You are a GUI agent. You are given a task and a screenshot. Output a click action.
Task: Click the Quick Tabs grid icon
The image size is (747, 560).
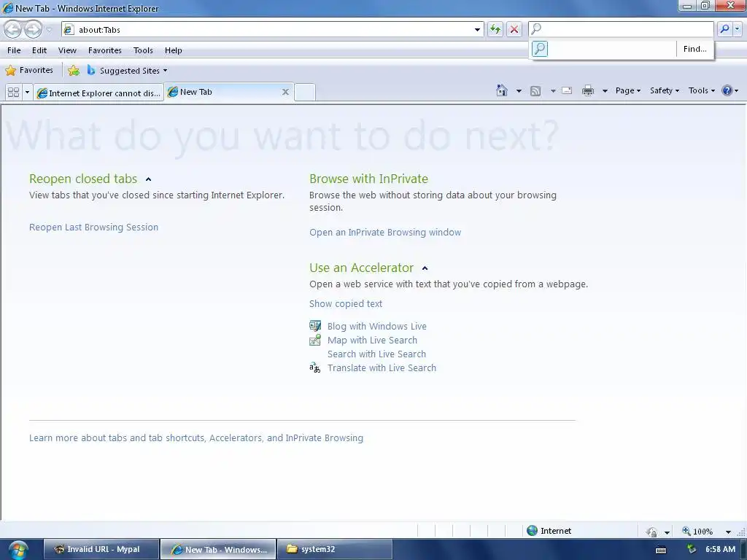14,92
